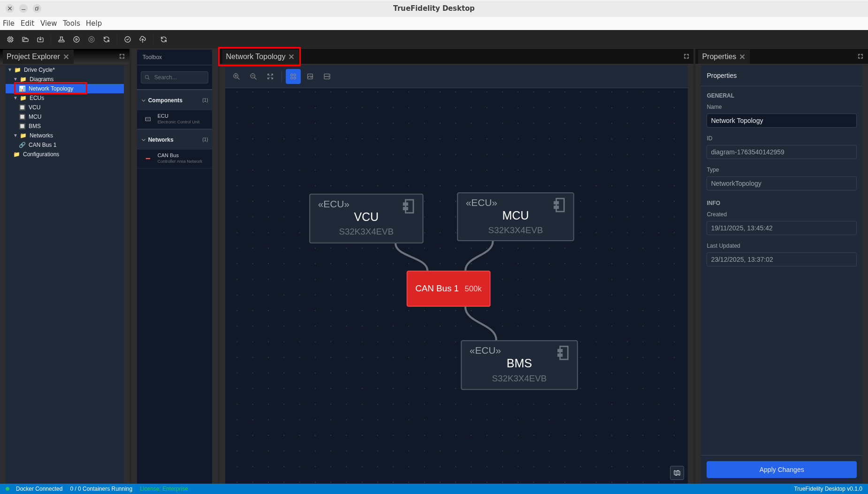Zoom out of the diagram canvas
The image size is (868, 494).
[x=253, y=76]
